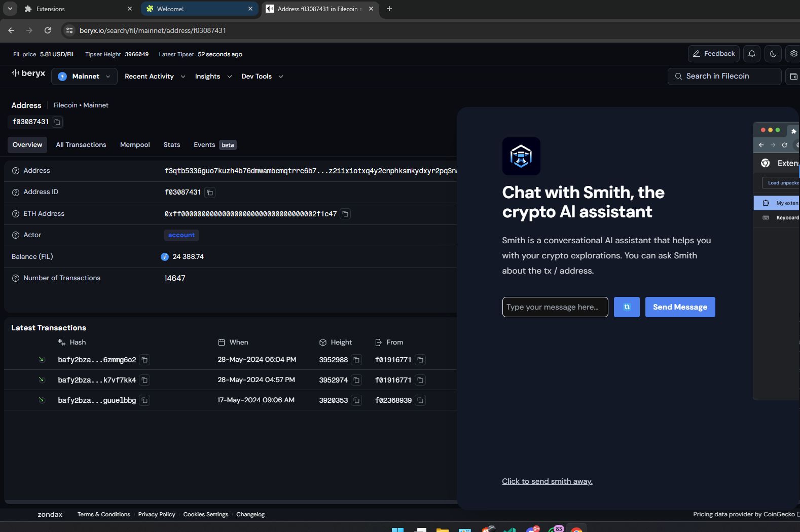Screen dimensions: 800x532
Task: Switch to the Overview tab
Action: (27, 145)
